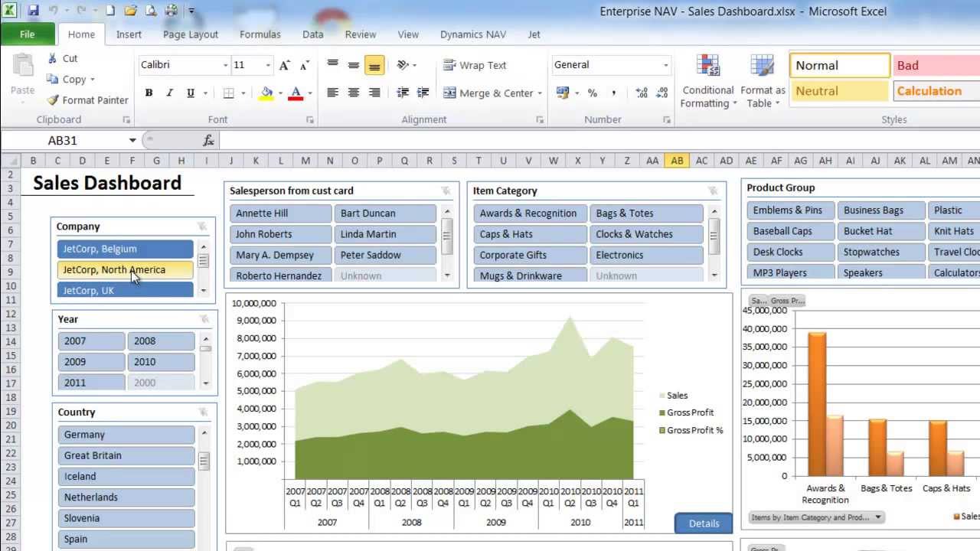The image size is (980, 551).
Task: Decrease indent
Action: [403, 93]
